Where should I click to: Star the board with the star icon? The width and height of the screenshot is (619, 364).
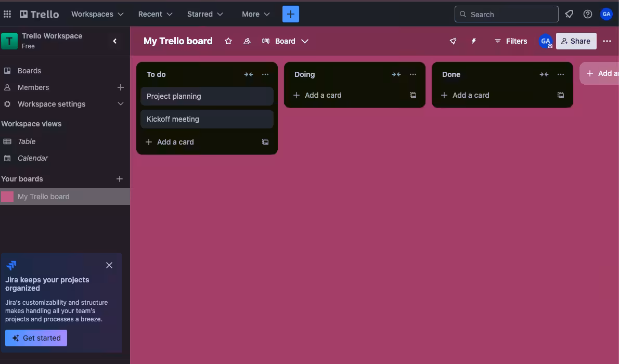coord(228,41)
